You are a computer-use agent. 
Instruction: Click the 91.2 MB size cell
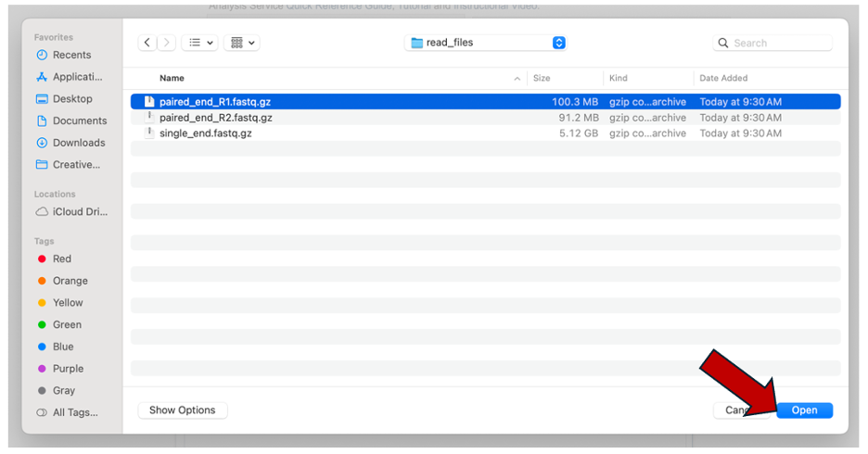click(x=579, y=118)
